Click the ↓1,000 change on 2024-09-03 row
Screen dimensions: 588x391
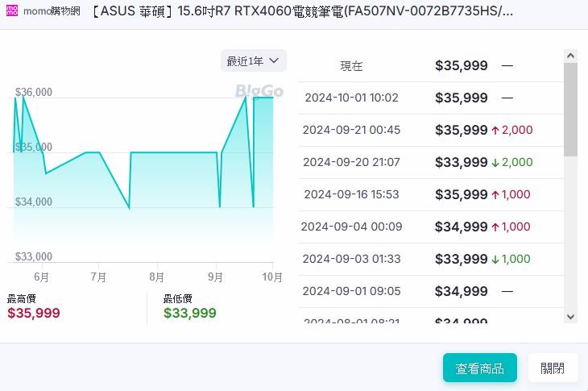point(511,260)
